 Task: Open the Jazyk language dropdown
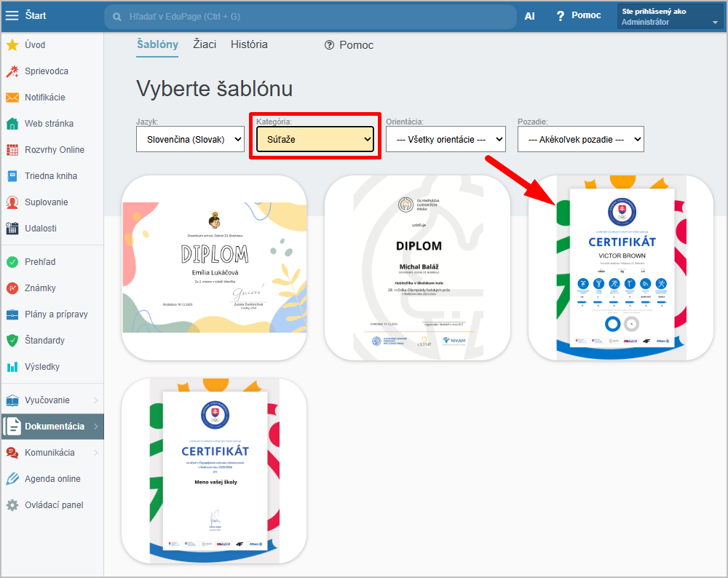tap(190, 139)
